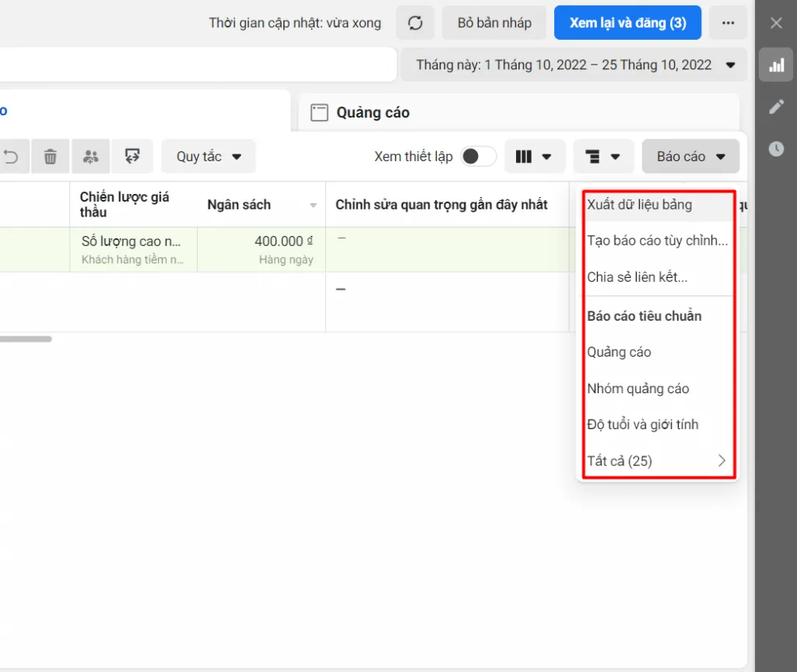Open the date range picker Tháng này
Image resolution: width=797 pixels, height=672 pixels.
pos(574,65)
